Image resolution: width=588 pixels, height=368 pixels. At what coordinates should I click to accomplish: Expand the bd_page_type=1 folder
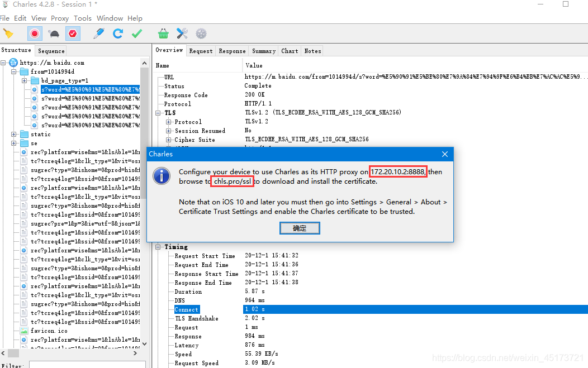25,80
